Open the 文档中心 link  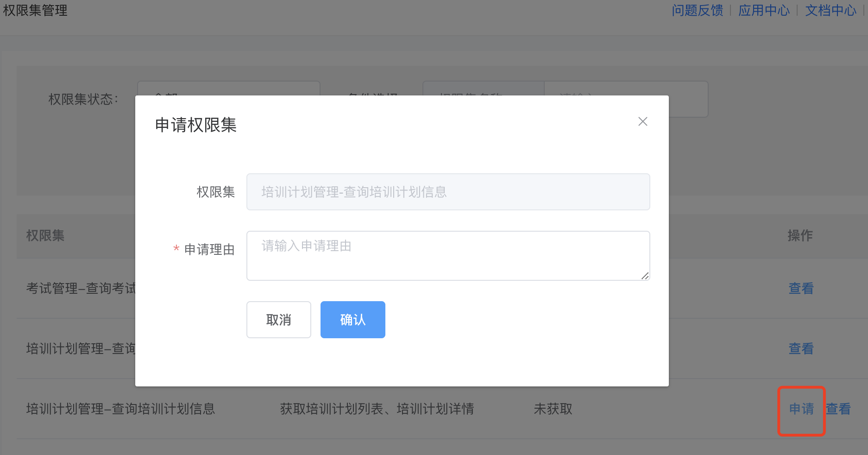click(x=830, y=10)
